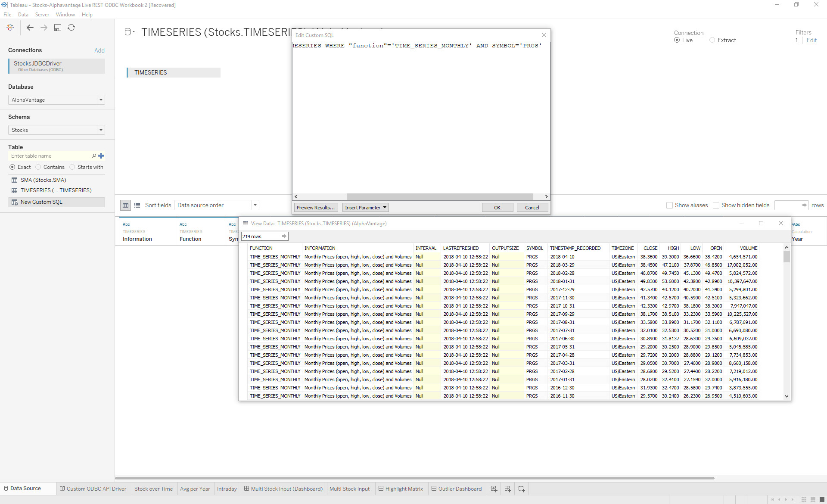Image resolution: width=827 pixels, height=504 pixels.
Task: Select the Live connection radio button
Action: (x=676, y=40)
